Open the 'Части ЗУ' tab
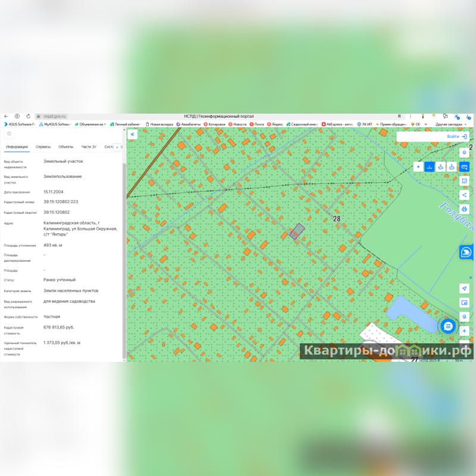 point(89,146)
